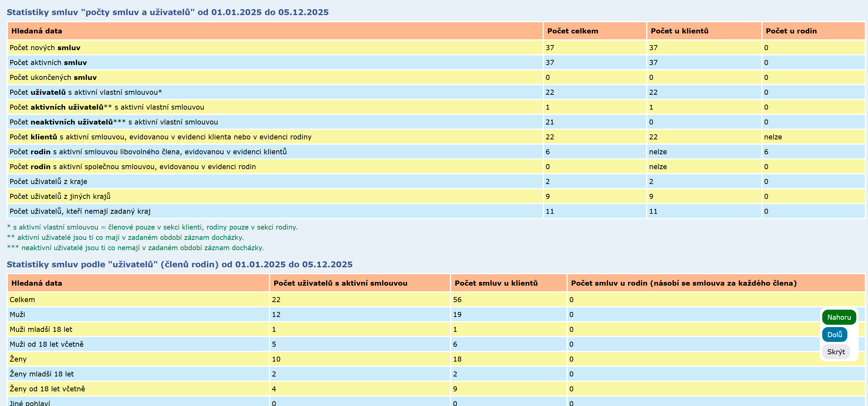The width and height of the screenshot is (868, 406).
Task: Click the footnote about neaktivní uživatelé
Action: click(135, 248)
